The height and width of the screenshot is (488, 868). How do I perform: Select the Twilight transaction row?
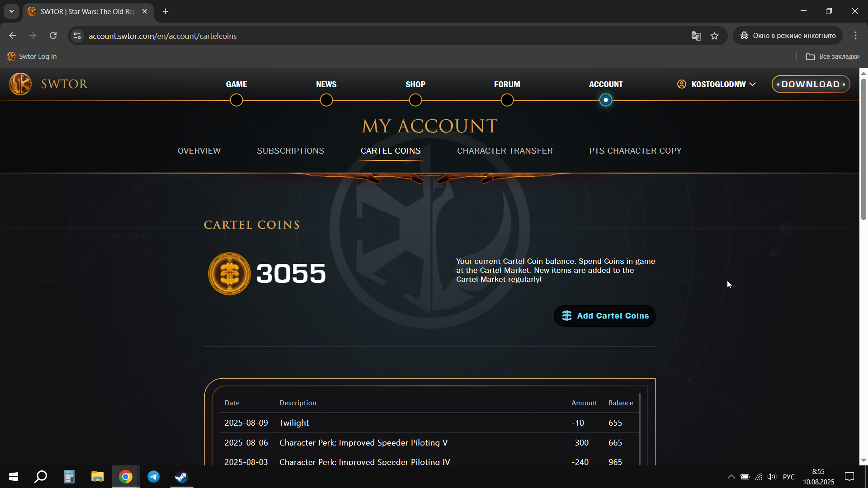pos(429,422)
